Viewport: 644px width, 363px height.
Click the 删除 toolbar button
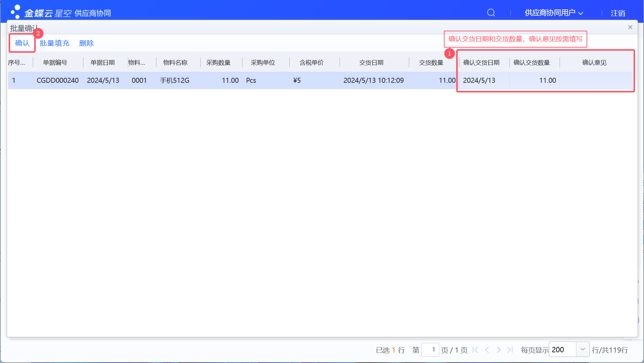click(x=86, y=43)
